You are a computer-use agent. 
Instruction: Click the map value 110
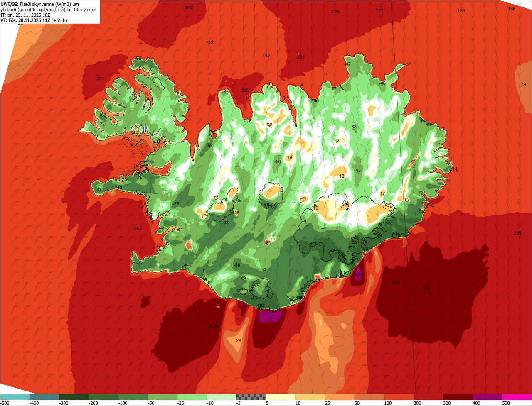[118, 188]
